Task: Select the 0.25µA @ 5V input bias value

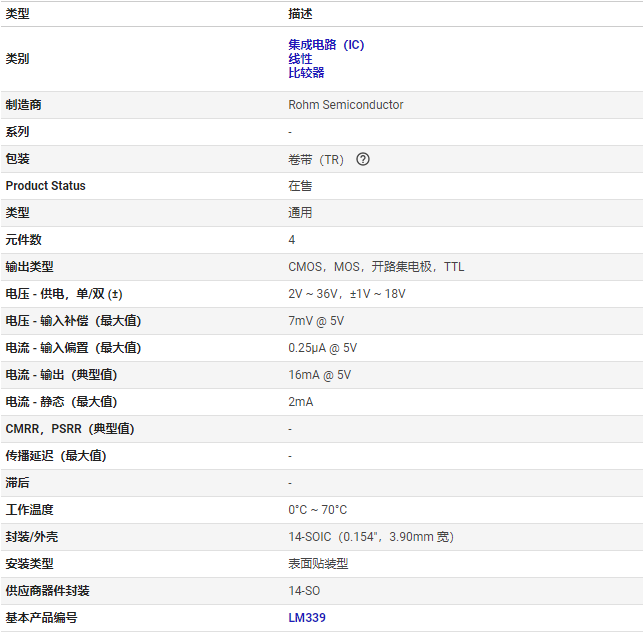Action: click(323, 348)
